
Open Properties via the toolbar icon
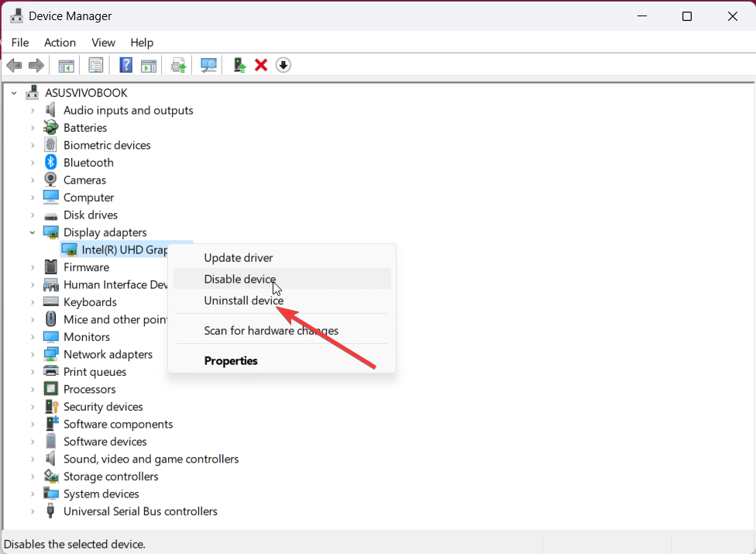[x=96, y=65]
